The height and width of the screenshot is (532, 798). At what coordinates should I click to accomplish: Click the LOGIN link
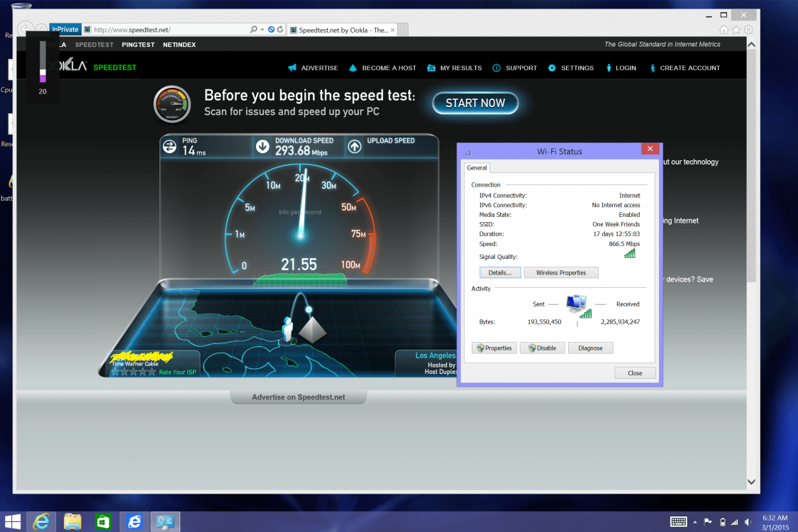(626, 67)
